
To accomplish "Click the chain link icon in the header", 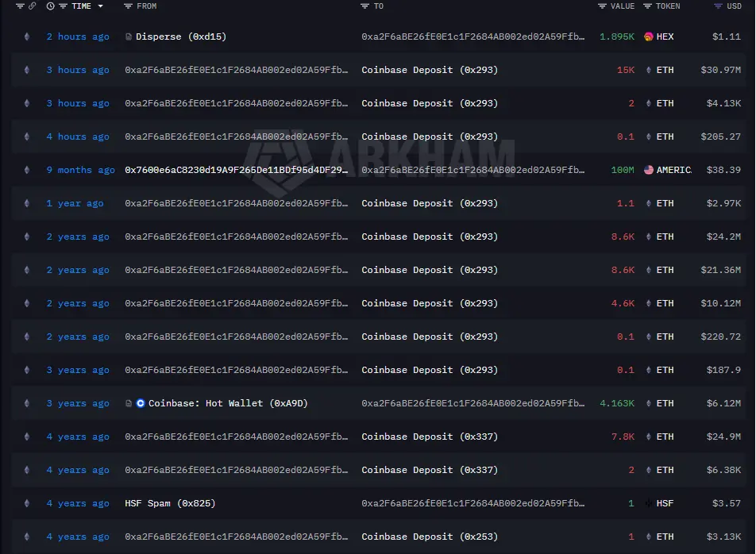I will click(x=33, y=6).
